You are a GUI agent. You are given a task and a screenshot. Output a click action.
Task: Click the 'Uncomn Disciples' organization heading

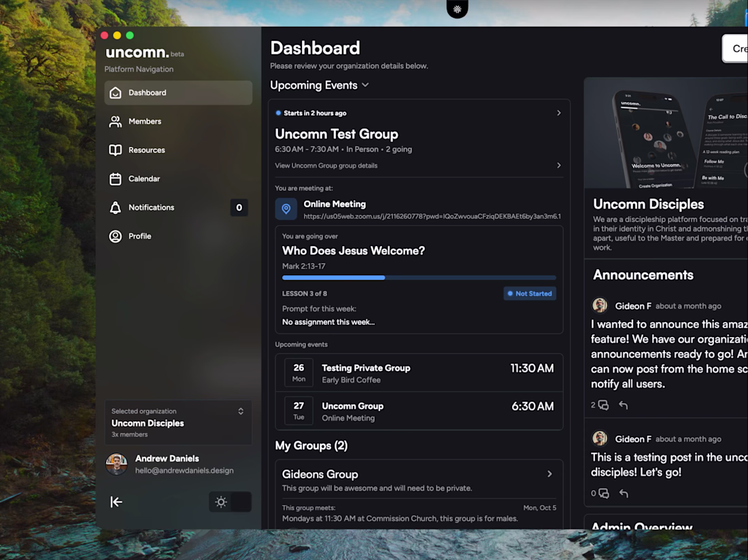coord(648,204)
